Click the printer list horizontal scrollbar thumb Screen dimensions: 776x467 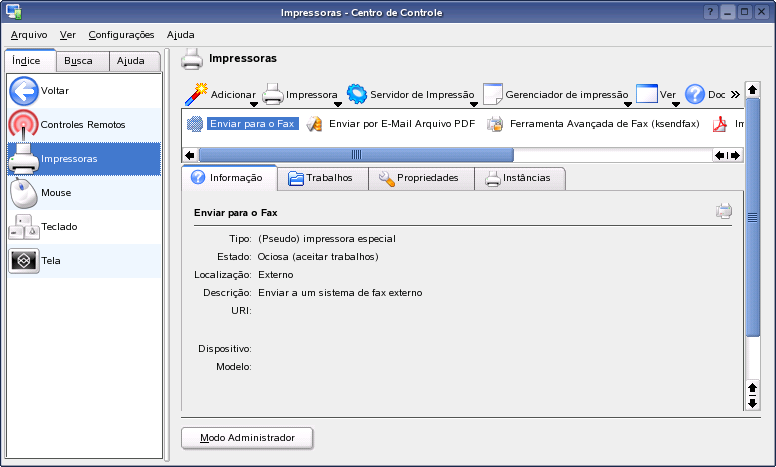pos(356,155)
